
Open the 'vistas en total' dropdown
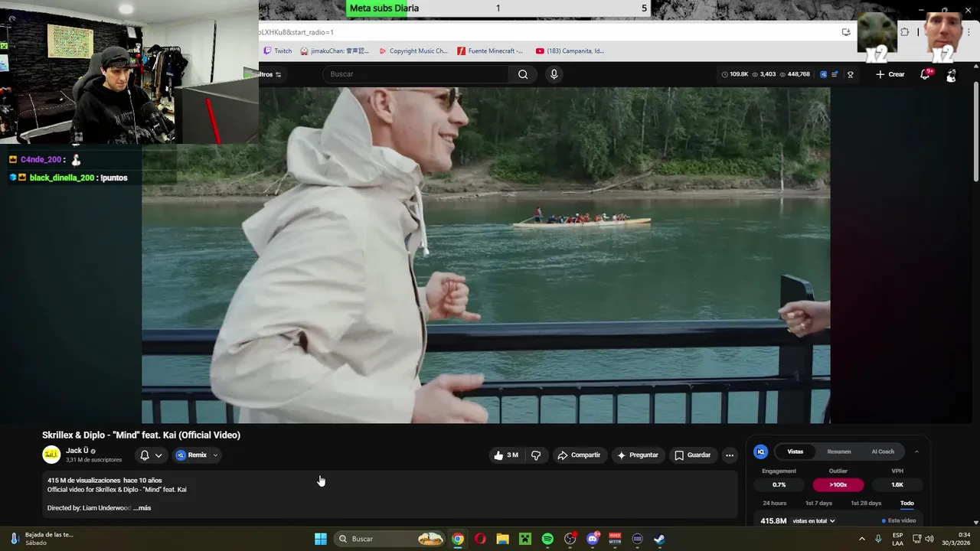tap(814, 521)
